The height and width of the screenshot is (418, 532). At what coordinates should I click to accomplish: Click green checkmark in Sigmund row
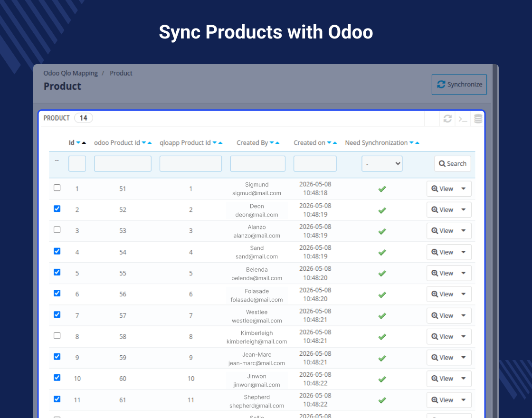coord(382,189)
